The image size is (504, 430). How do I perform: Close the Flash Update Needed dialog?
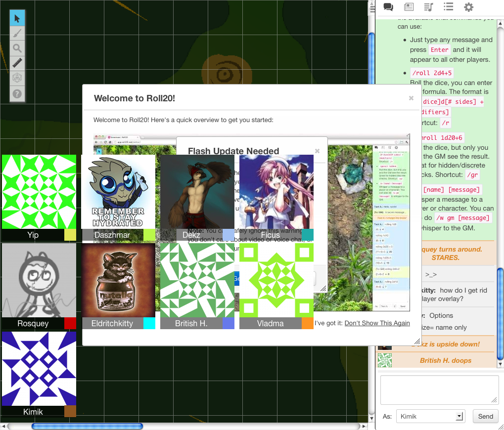pyautogui.click(x=318, y=151)
